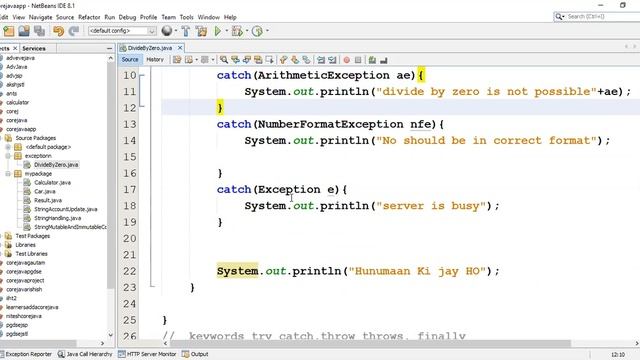The height and width of the screenshot is (360, 640).
Task: Select StringHandling.java in project tree
Action: click(x=57, y=218)
